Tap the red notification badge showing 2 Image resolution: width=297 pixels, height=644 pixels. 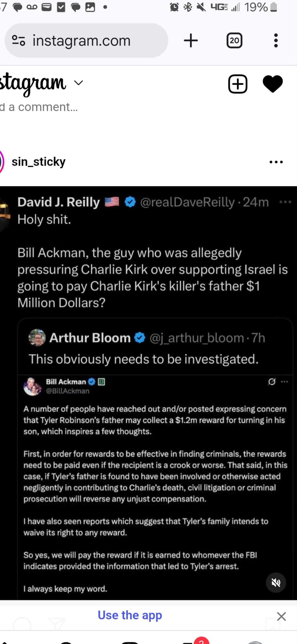(201, 641)
